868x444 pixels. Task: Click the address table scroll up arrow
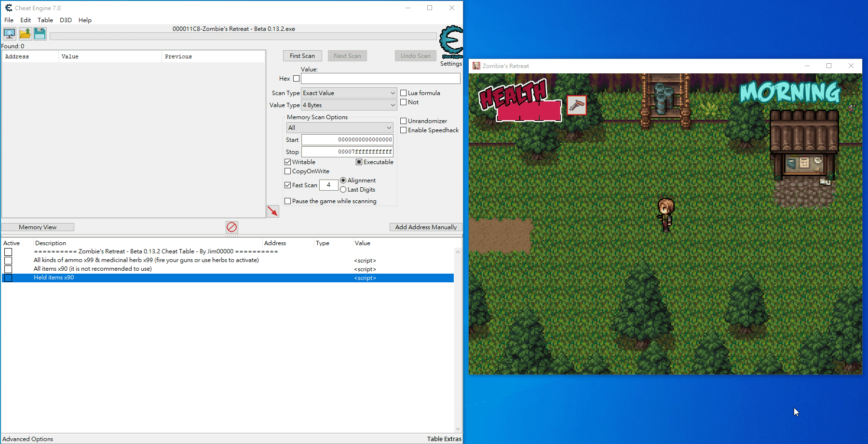pos(458,252)
